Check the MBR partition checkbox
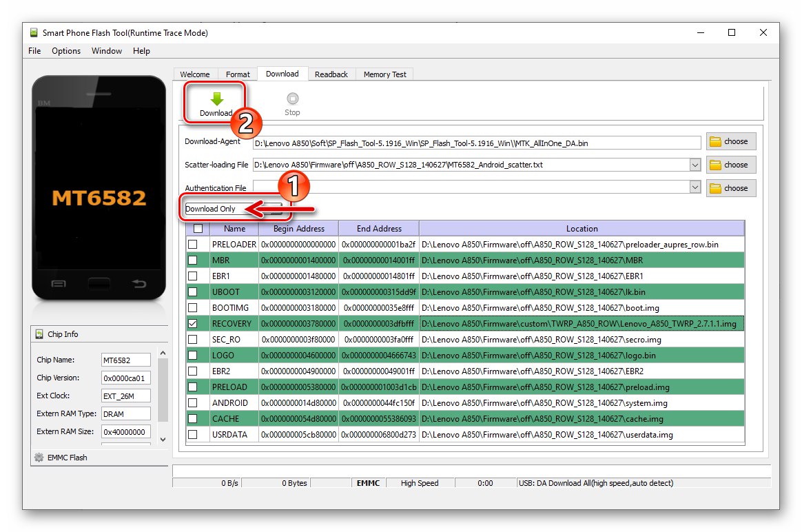802x532 pixels. [x=193, y=260]
